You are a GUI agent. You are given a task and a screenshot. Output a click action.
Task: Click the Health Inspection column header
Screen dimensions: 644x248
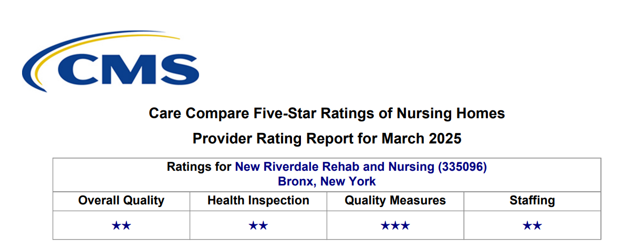[x=258, y=200]
